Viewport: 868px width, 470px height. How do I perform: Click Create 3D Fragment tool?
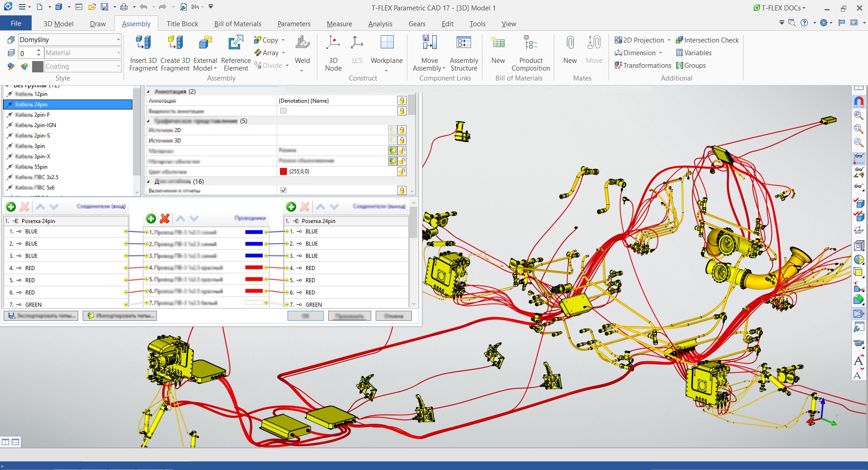pos(175,53)
